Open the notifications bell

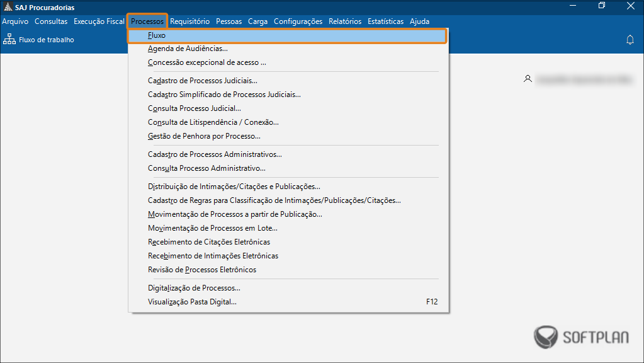(630, 40)
